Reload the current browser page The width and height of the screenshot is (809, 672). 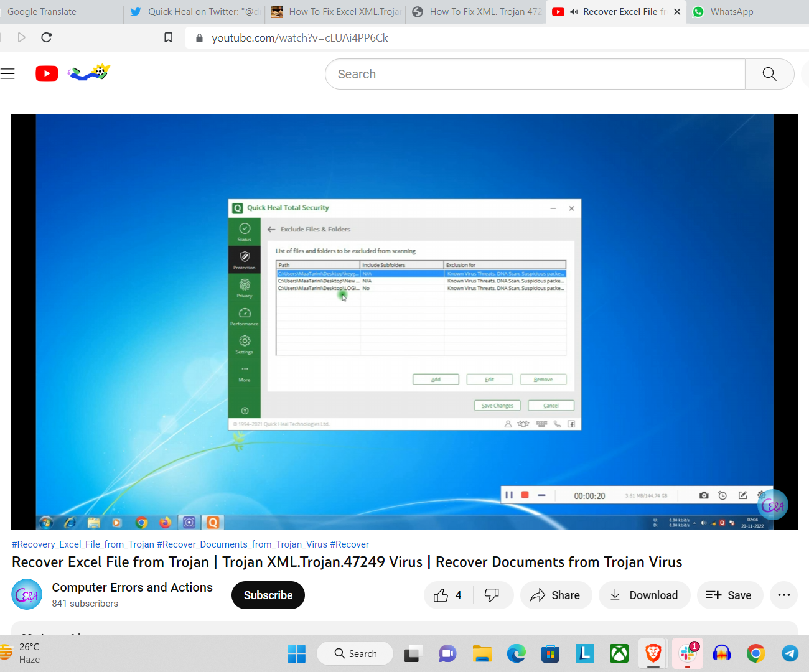pyautogui.click(x=46, y=37)
